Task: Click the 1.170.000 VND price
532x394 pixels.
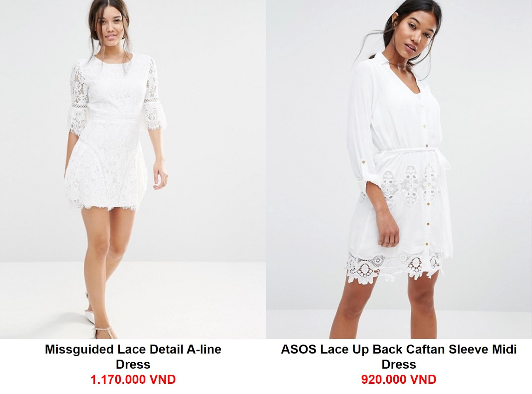Action: 133,379
